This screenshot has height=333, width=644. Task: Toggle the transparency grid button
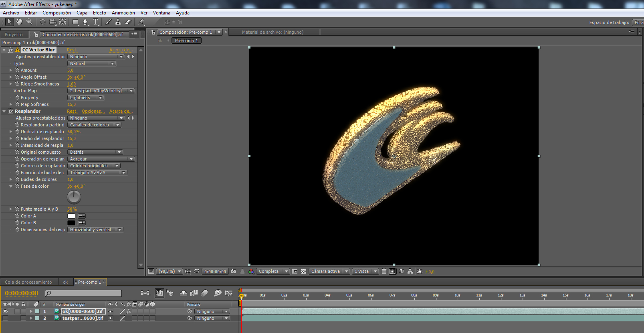(304, 272)
